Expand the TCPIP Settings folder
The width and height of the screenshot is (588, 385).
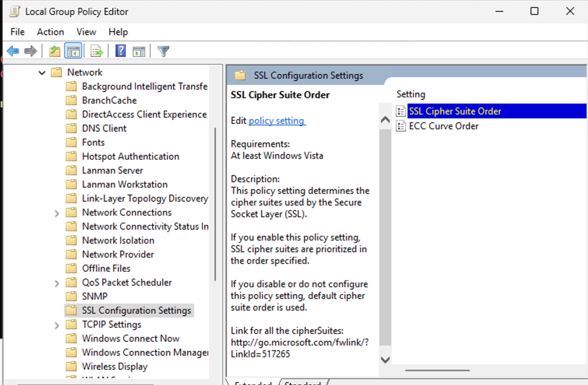click(57, 325)
